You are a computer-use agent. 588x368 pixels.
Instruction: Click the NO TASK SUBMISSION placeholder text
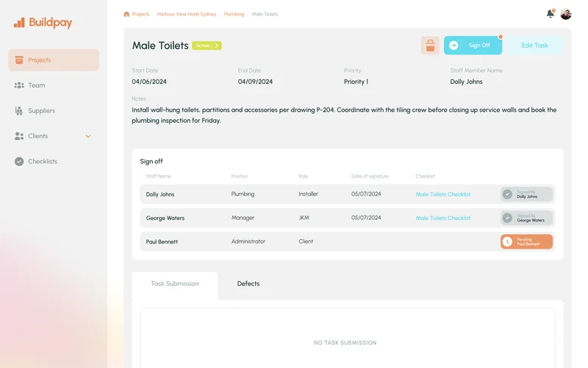click(345, 343)
